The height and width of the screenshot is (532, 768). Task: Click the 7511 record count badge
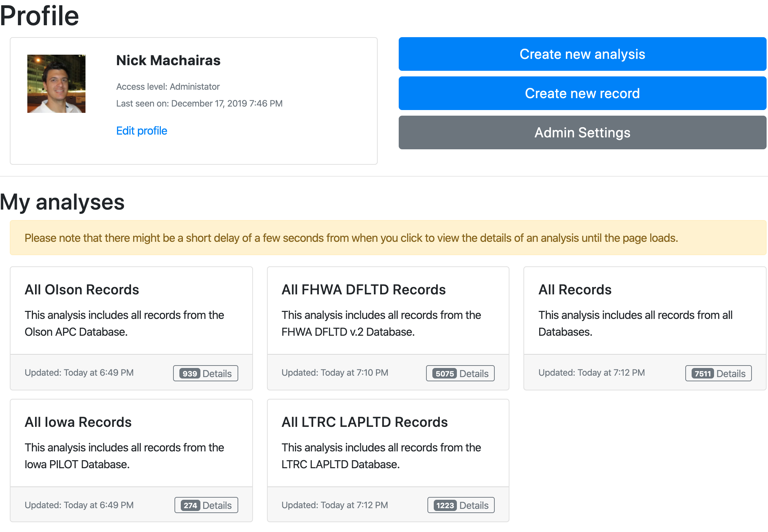pyautogui.click(x=703, y=374)
